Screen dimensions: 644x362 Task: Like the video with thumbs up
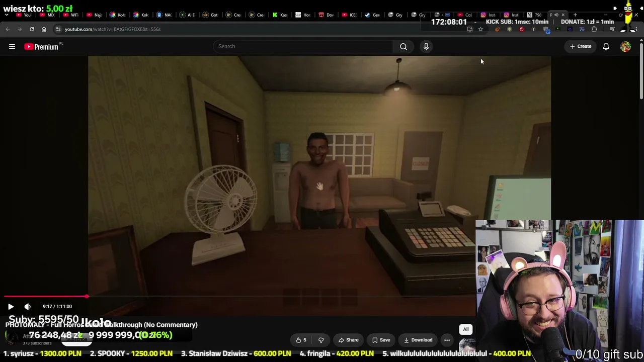pos(301,340)
